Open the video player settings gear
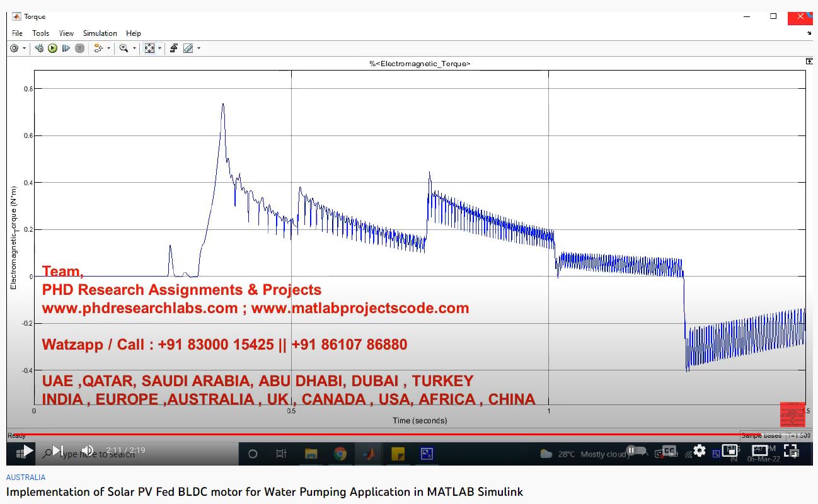The width and height of the screenshot is (818, 504). pos(700,451)
